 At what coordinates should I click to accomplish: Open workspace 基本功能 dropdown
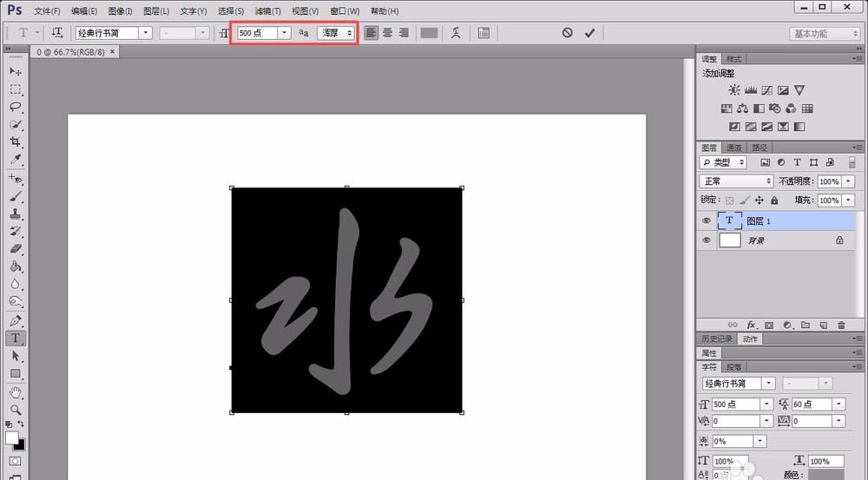pyautogui.click(x=824, y=34)
